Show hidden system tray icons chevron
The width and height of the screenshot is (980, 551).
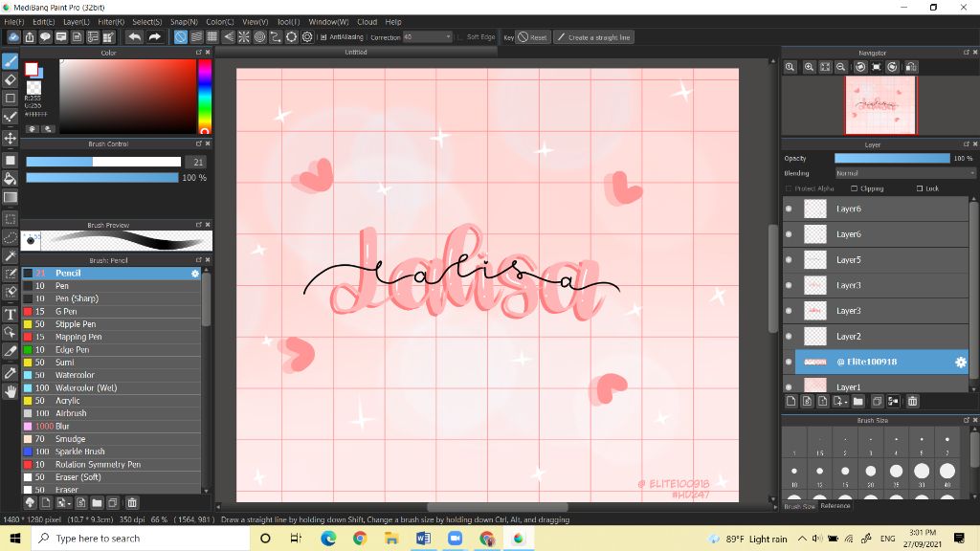(802, 539)
